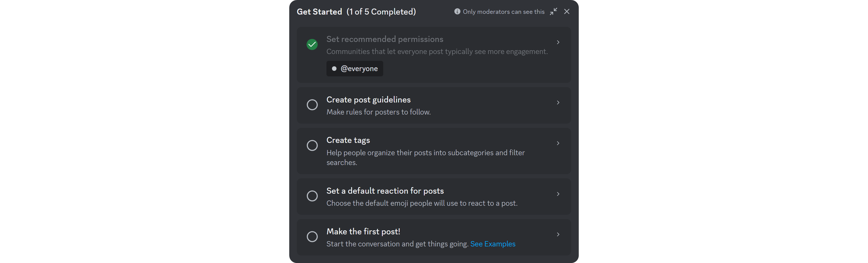Click the circle icon next to Create post guidelines
This screenshot has width=868, height=263.
[x=312, y=105]
